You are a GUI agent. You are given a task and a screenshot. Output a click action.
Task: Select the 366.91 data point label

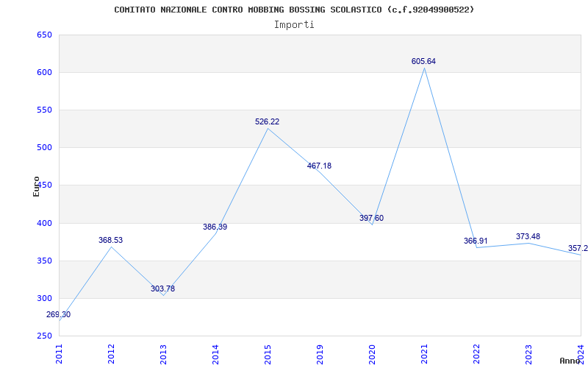[x=476, y=241]
